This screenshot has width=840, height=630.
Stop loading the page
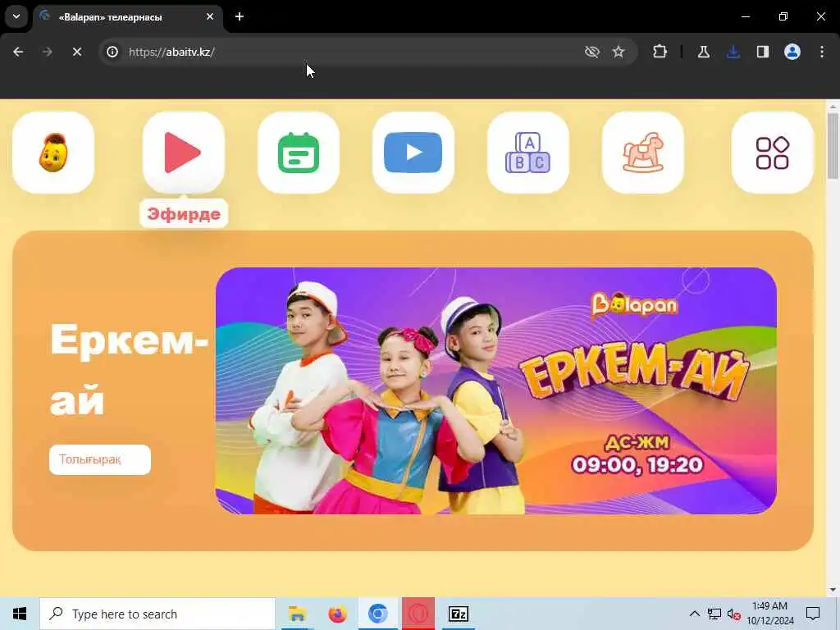(x=76, y=52)
